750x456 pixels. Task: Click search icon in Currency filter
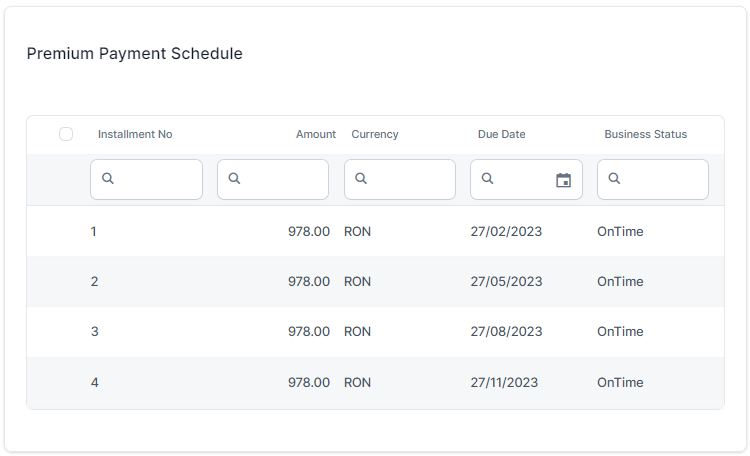pyautogui.click(x=361, y=179)
